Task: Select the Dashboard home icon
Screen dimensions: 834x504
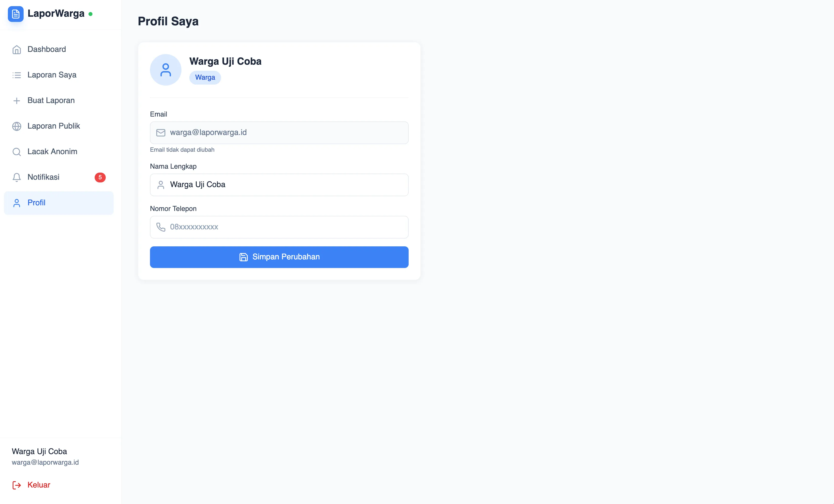Action: click(17, 49)
